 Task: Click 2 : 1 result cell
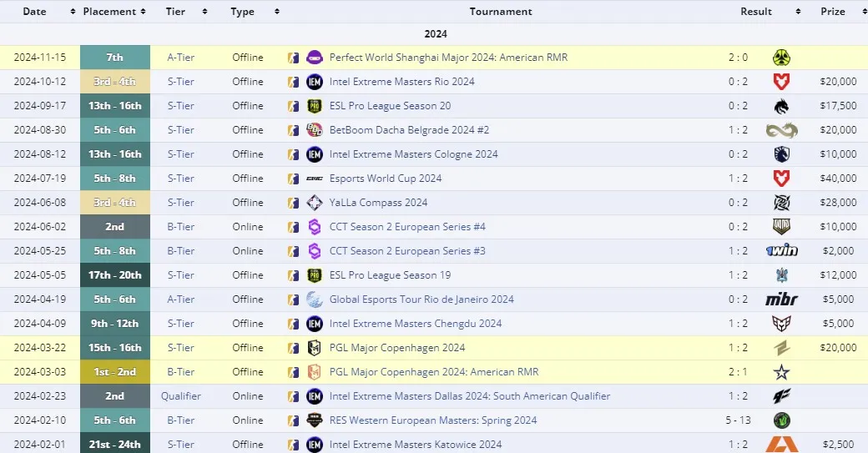click(738, 372)
